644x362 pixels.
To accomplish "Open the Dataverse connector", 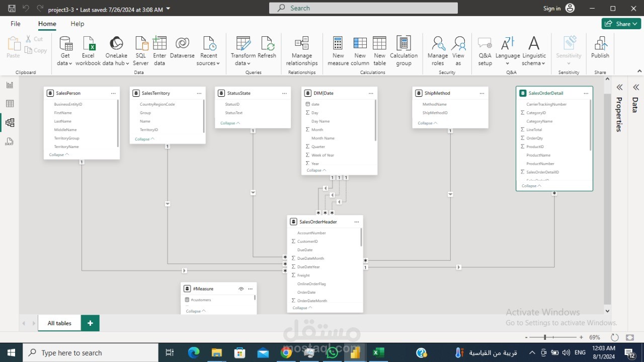I will [182, 48].
